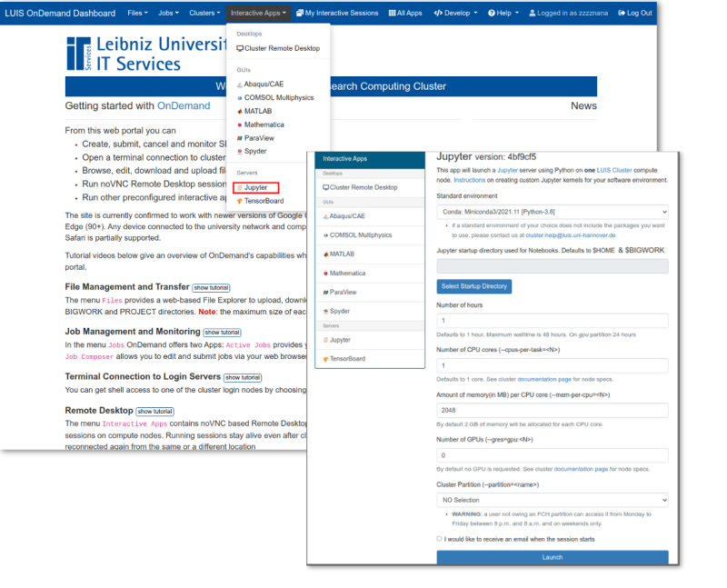Expand the Clusters navbar menu
Image resolution: width=727 pixels, height=588 pixels.
point(204,13)
